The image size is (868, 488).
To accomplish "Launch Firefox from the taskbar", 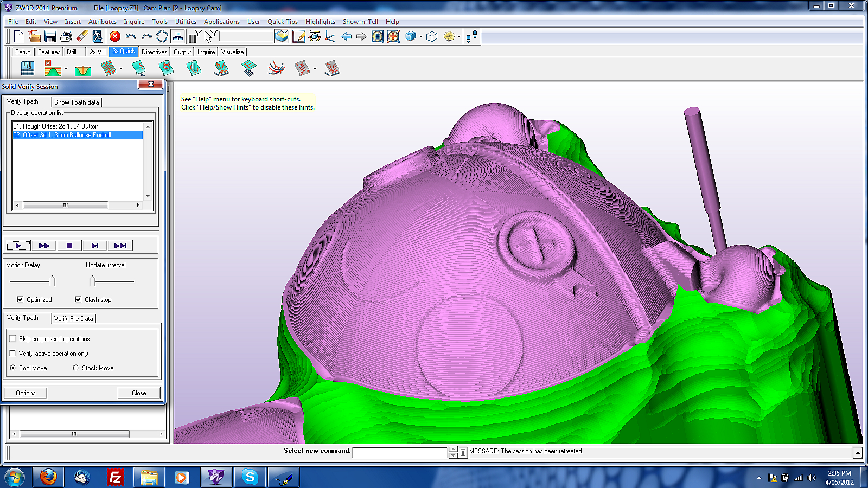I will [x=48, y=477].
